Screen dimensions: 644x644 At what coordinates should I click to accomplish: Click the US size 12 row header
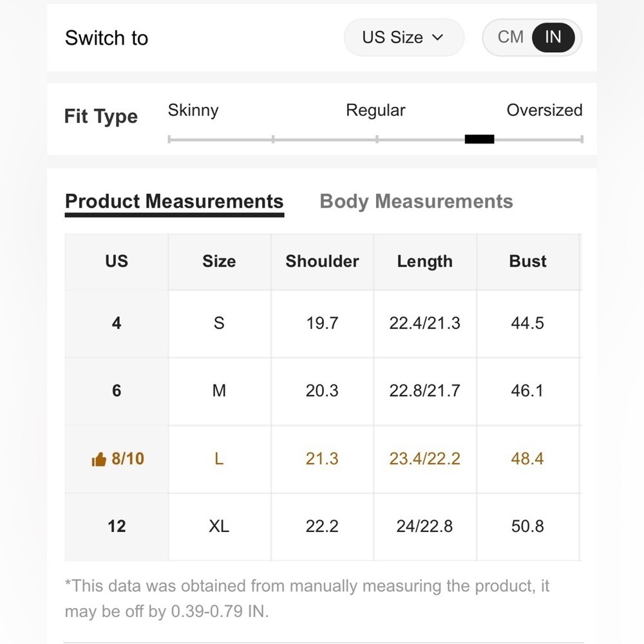117,527
